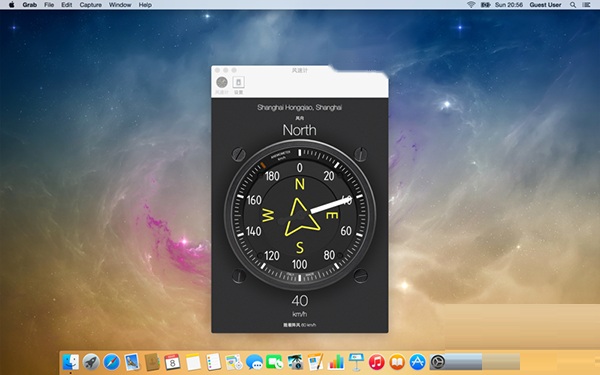This screenshot has height=375, width=600.
Task: Open the Capture menu
Action: 91,5
